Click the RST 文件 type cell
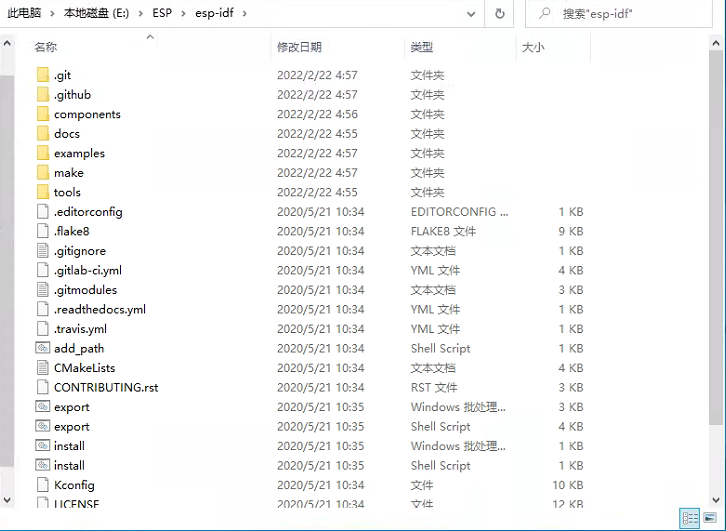Image resolution: width=726 pixels, height=531 pixels. click(434, 387)
